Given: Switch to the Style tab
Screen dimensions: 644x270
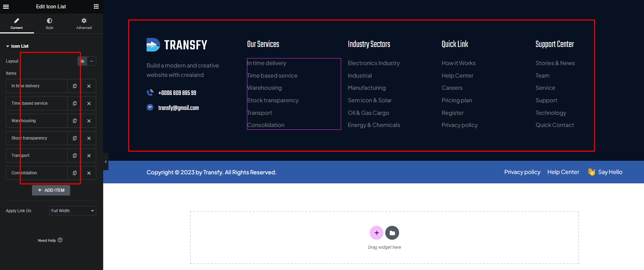Looking at the screenshot, I should click(49, 24).
